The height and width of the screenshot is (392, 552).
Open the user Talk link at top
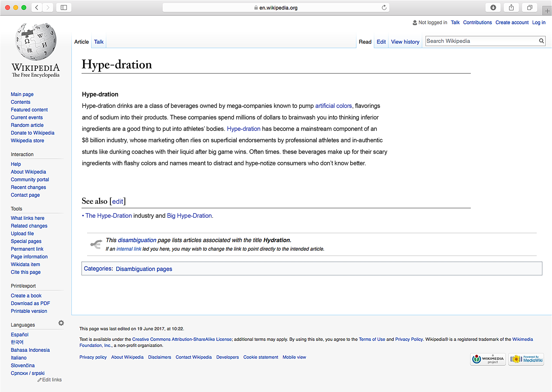click(x=455, y=22)
